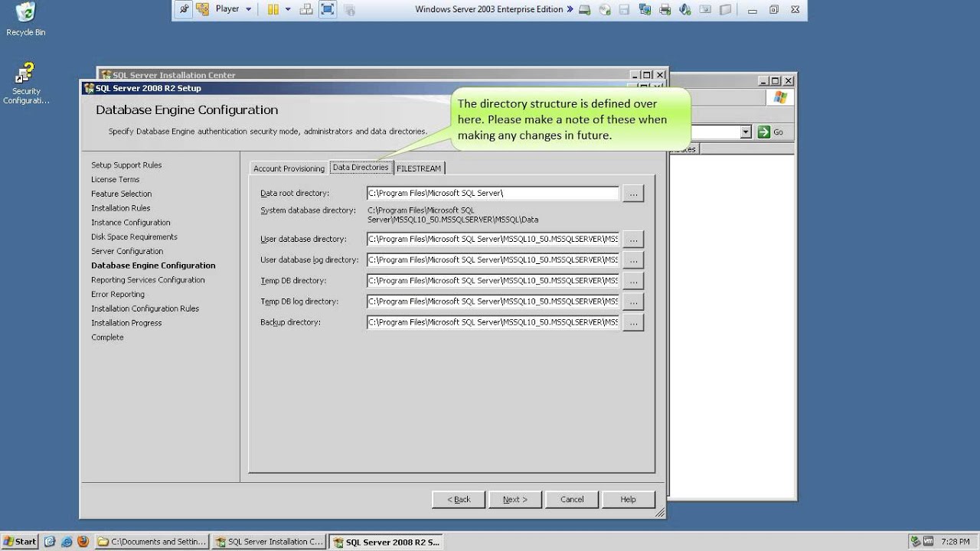Screen dimensions: 980x551
Task: Click Error Reporting step in sidebar
Action: 117,294
